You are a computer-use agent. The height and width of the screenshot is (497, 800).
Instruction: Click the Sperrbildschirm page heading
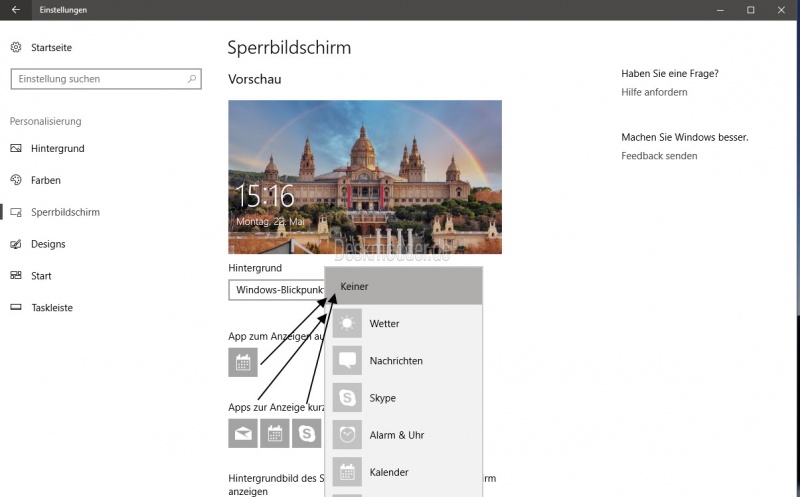click(x=289, y=48)
